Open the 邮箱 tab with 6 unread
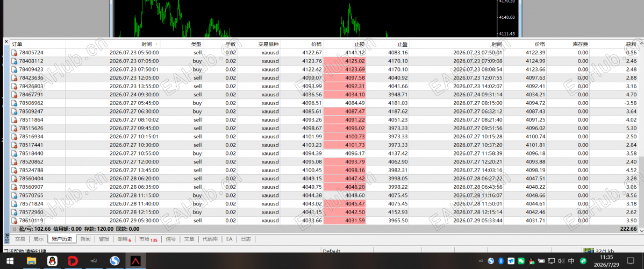This screenshot has height=269, width=644. (x=124, y=239)
